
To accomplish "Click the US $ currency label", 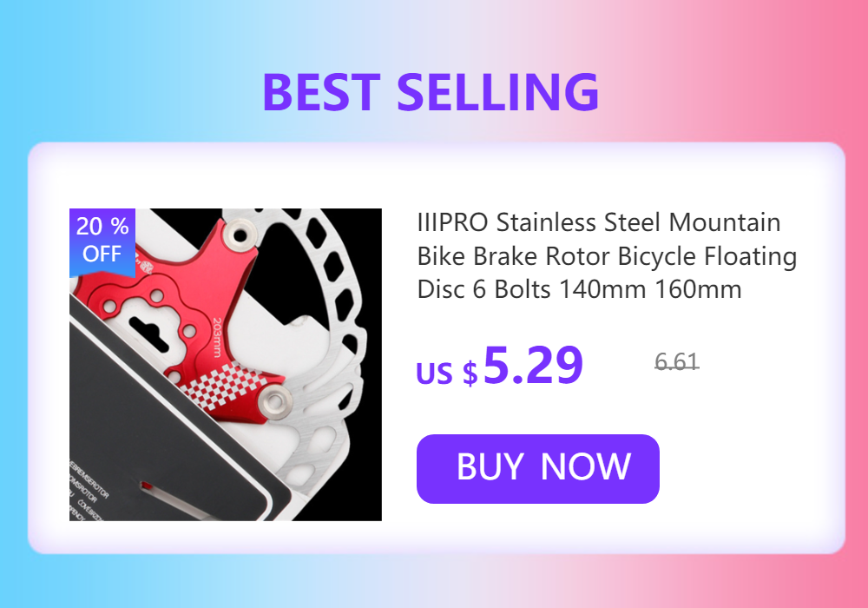I will coord(446,373).
